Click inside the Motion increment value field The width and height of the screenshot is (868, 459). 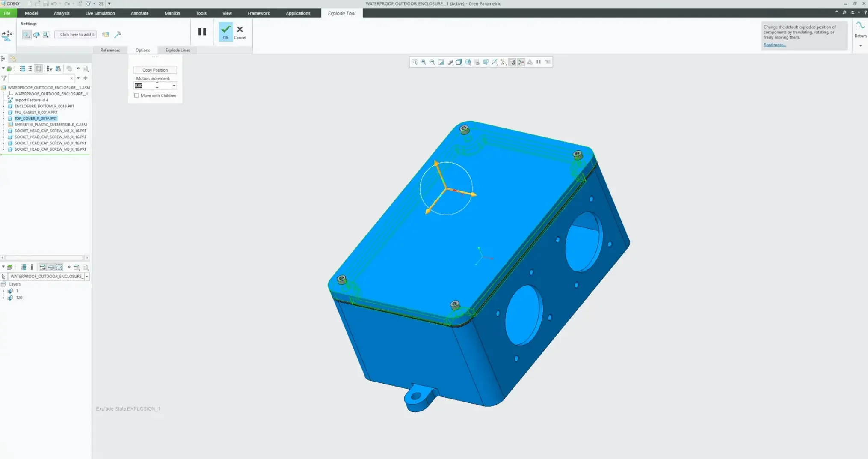pos(153,86)
